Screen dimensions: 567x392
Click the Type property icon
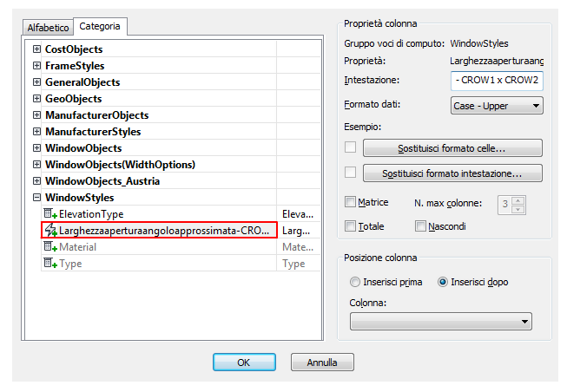(x=50, y=263)
